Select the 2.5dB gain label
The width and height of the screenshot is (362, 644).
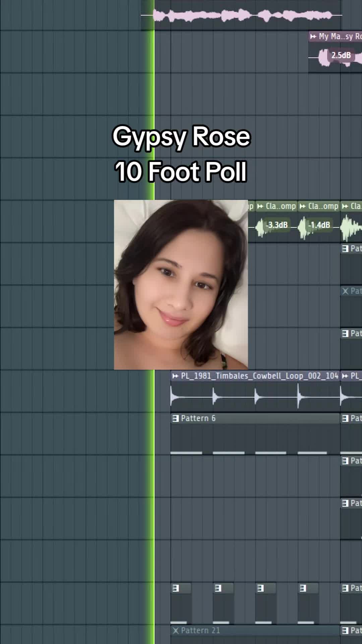341,55
